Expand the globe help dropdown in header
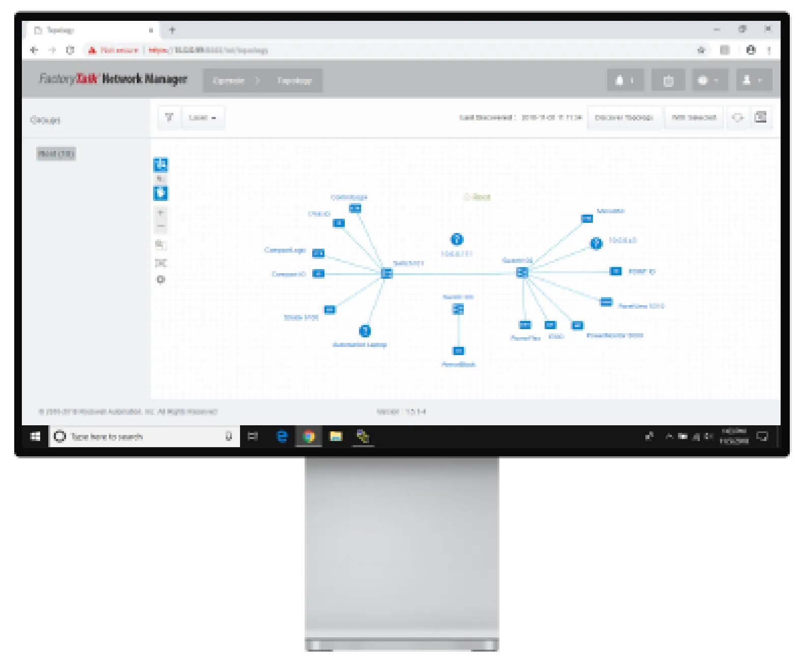 (x=709, y=80)
